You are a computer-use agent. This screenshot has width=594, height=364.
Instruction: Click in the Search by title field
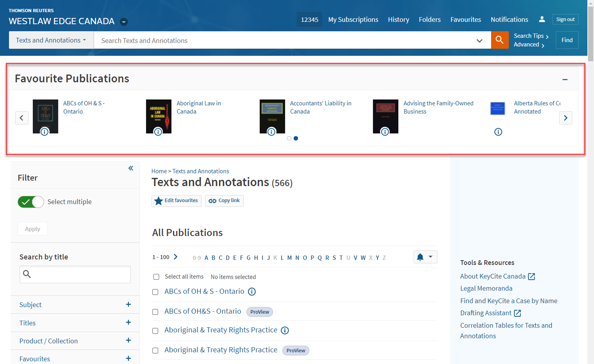pyautogui.click(x=75, y=274)
